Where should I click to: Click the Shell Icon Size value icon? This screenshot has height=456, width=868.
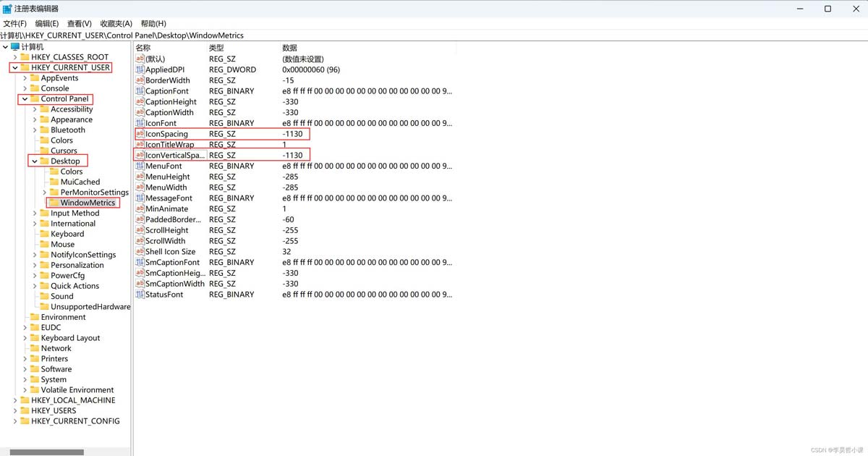click(140, 252)
